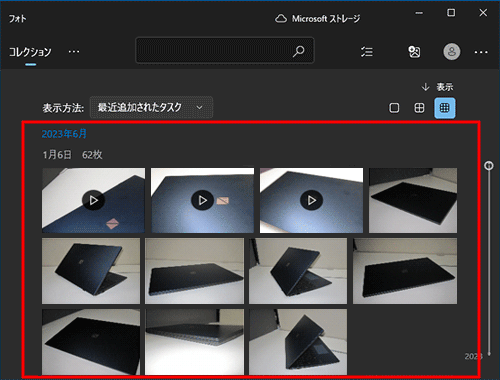Minimize the フォト window
This screenshot has width=500, height=380.
[419, 13]
